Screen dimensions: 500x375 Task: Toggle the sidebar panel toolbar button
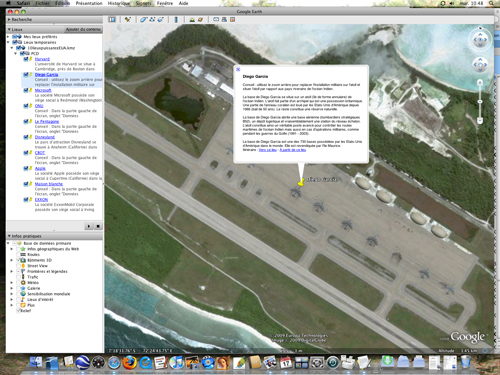(x=112, y=20)
